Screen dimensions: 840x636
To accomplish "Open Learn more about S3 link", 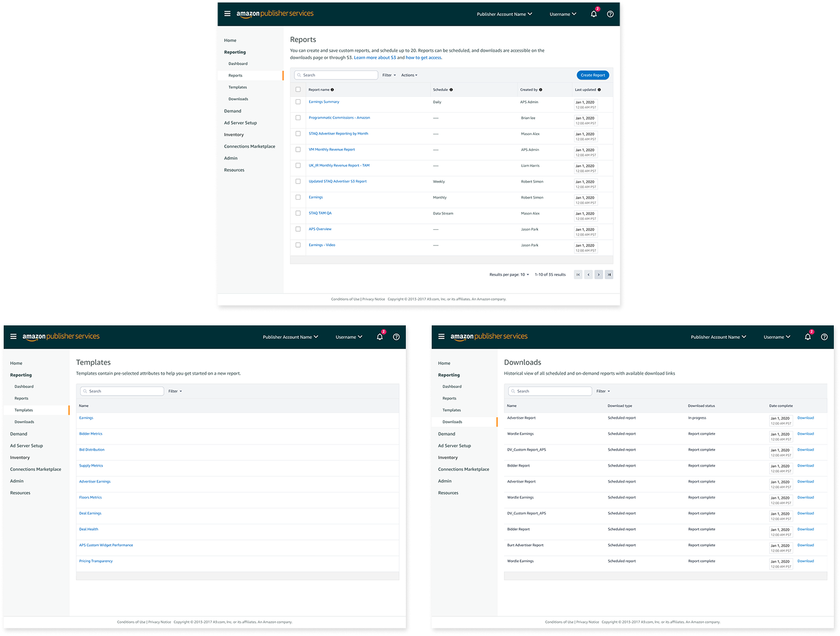I will click(x=375, y=58).
